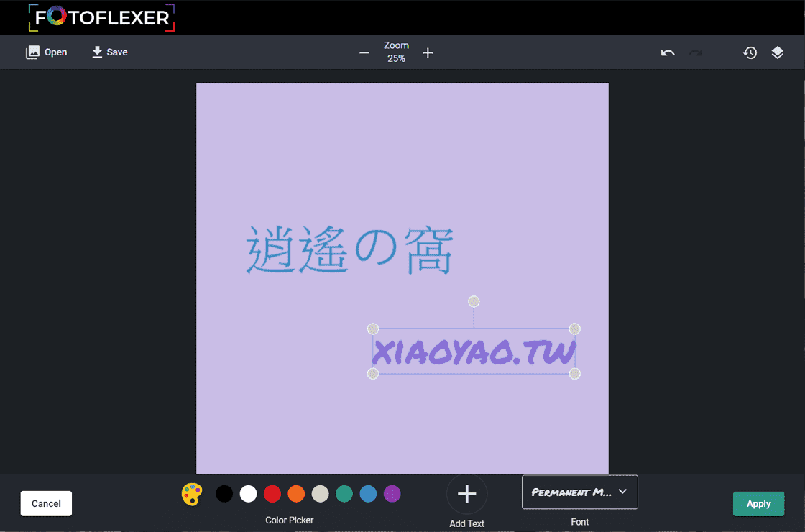The height and width of the screenshot is (532, 805).
Task: Undo the last edit
Action: (667, 52)
